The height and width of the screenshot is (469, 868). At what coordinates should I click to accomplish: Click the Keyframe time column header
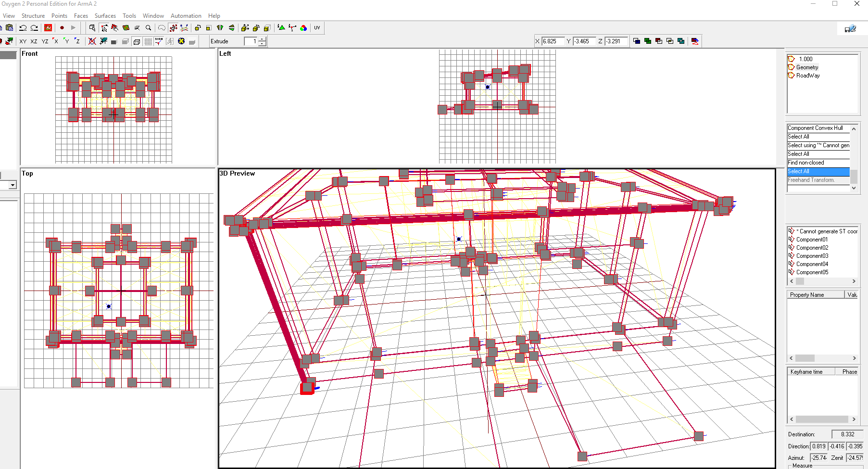click(811, 372)
